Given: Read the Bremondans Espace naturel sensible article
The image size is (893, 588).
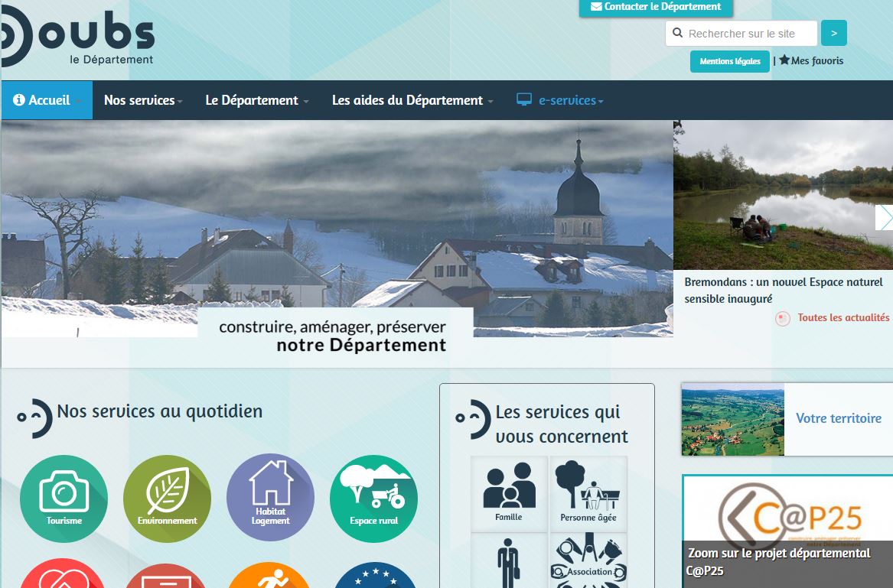Looking at the screenshot, I should point(784,291).
